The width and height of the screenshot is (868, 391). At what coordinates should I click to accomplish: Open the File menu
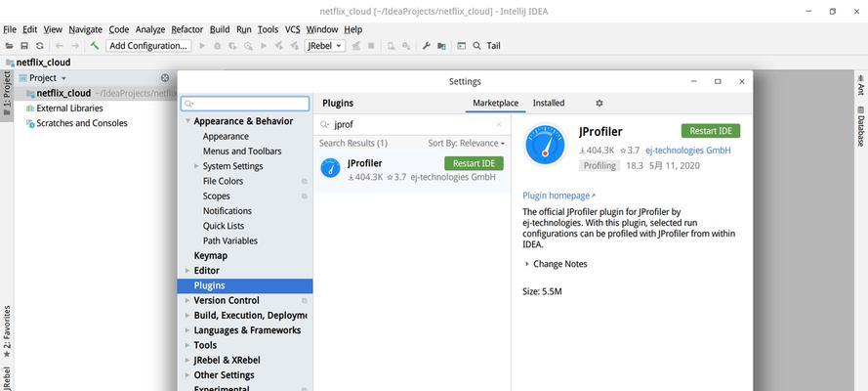[10, 29]
